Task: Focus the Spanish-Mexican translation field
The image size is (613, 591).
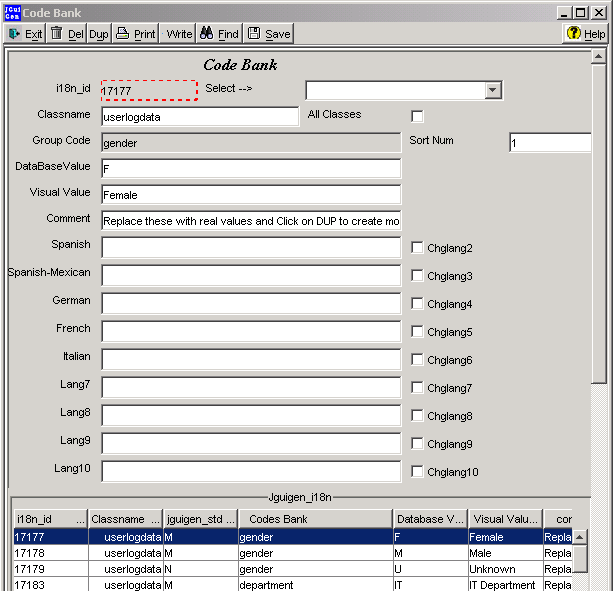Action: [x=251, y=276]
